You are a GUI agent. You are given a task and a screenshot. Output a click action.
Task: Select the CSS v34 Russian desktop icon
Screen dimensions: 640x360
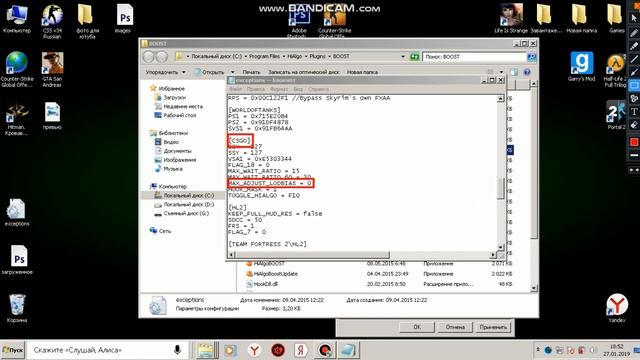(x=52, y=21)
